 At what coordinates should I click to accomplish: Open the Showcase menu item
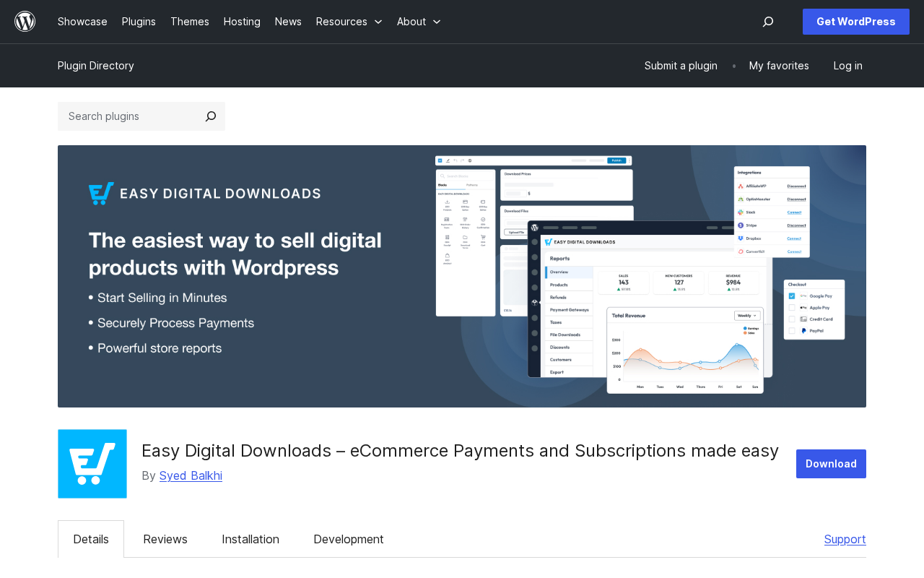pos(82,22)
